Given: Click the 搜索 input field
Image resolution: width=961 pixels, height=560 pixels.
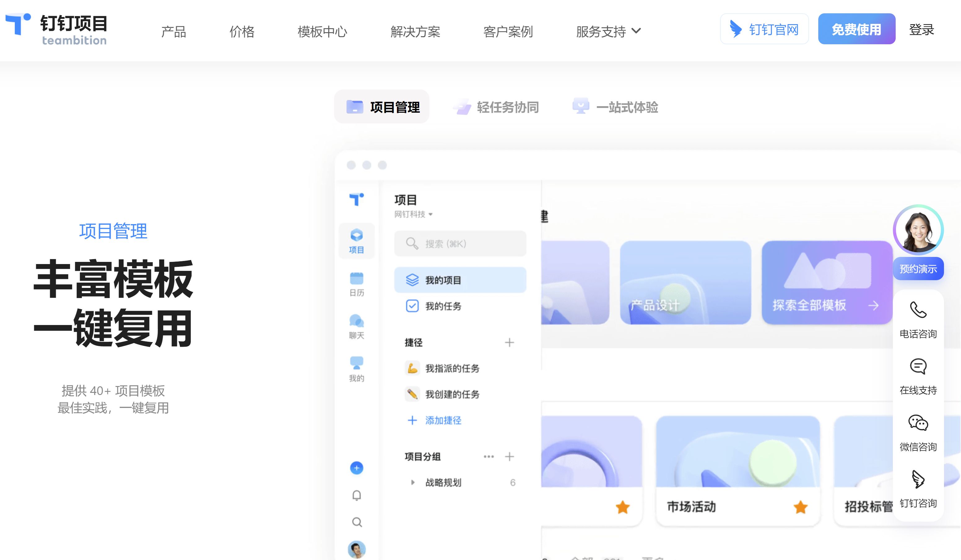Looking at the screenshot, I should pos(460,244).
